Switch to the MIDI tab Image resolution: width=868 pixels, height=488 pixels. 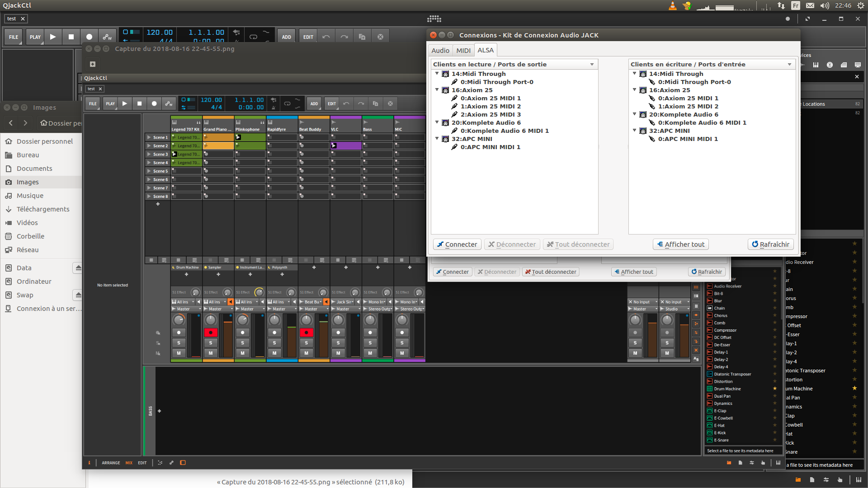click(463, 50)
